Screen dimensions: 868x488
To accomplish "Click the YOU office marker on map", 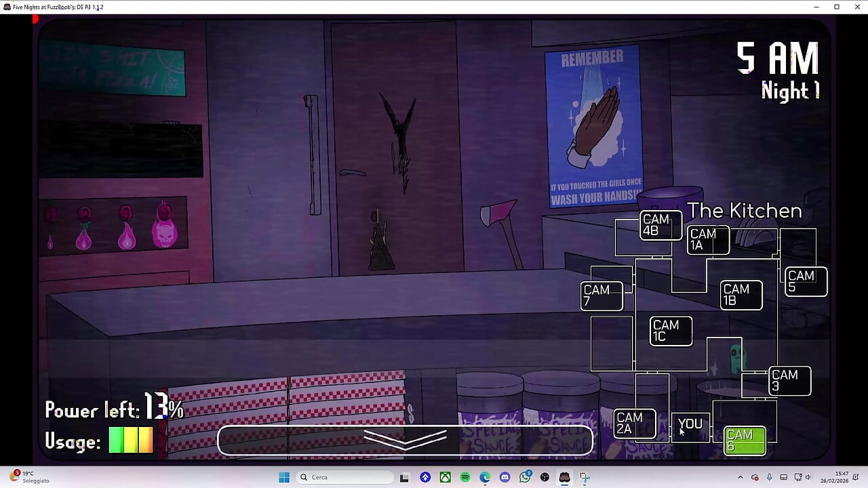I will [x=690, y=427].
